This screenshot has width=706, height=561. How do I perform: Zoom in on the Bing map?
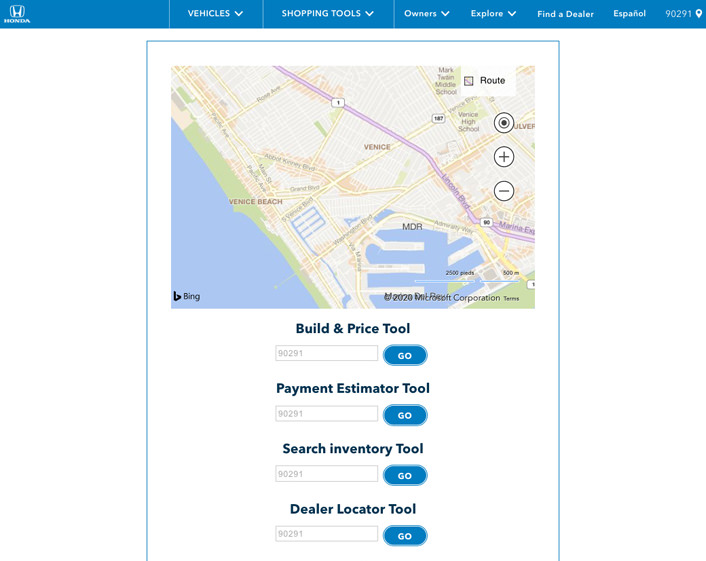point(504,157)
